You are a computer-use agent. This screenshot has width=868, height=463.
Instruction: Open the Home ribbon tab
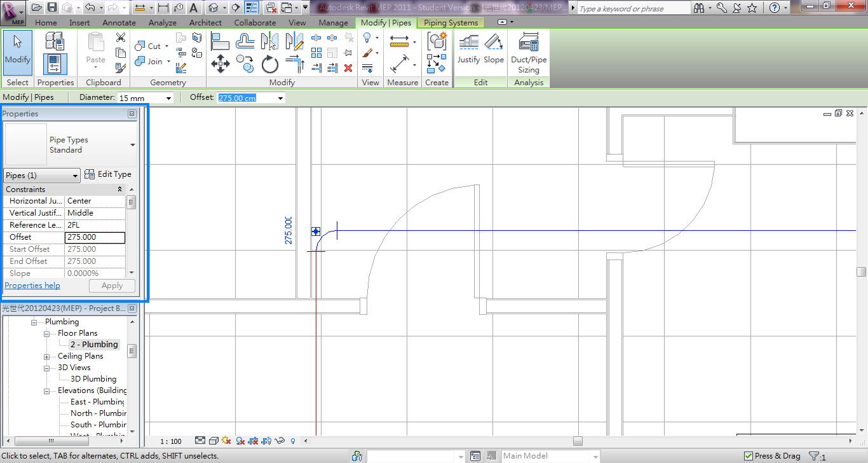(x=46, y=22)
